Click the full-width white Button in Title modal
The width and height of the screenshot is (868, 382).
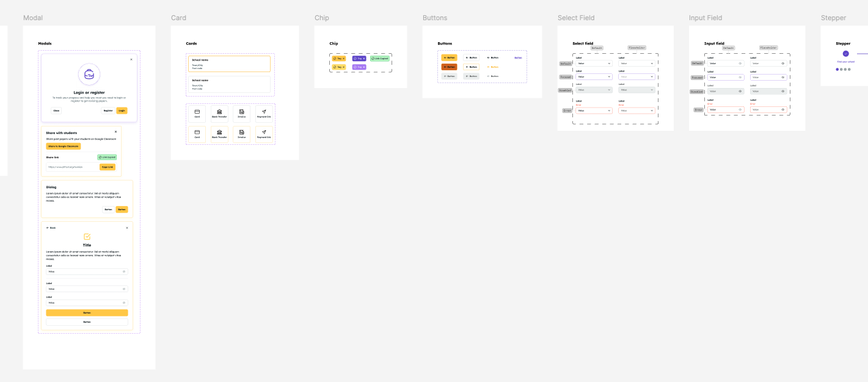point(87,321)
